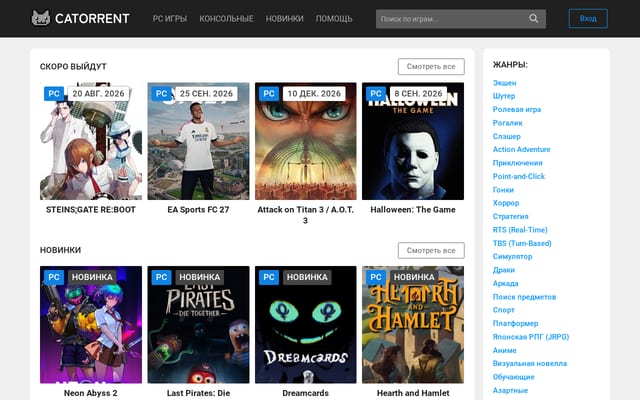The width and height of the screenshot is (640, 400).
Task: Click the PC badge on Halloween card
Action: coord(376,93)
